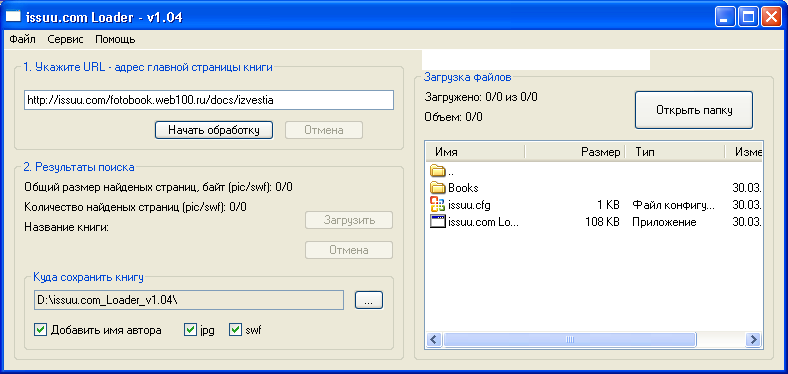Viewport: 788px width, 374px height.
Task: Uncheck the swf format checkbox
Action: [x=235, y=330]
